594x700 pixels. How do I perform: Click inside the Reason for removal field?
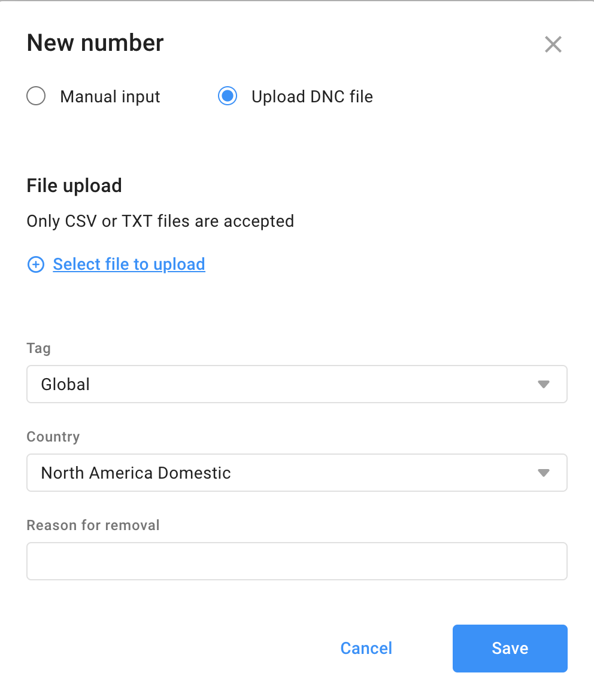point(297,561)
